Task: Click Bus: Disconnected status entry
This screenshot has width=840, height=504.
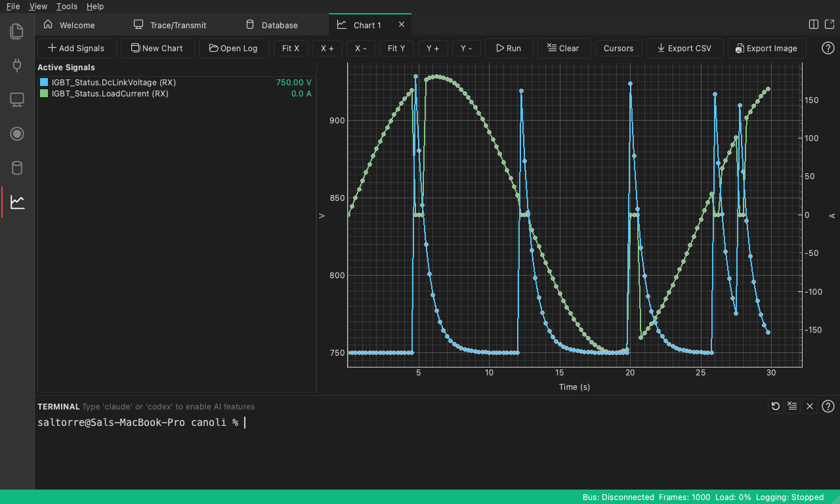Action: tap(618, 497)
